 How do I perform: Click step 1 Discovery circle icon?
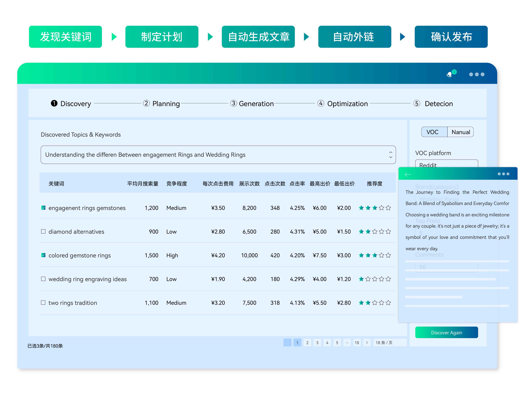54,103
